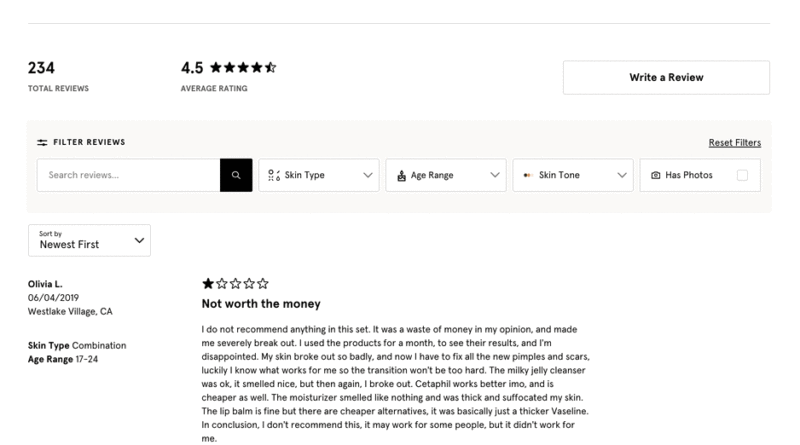The height and width of the screenshot is (445, 800).
Task: Open the Age Range dropdown
Action: coord(446,175)
